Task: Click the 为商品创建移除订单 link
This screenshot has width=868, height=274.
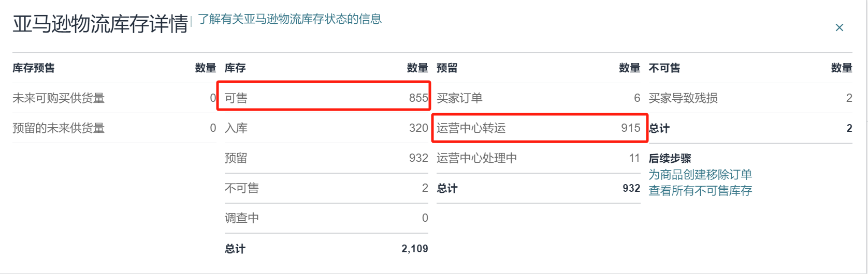Action: tap(700, 175)
